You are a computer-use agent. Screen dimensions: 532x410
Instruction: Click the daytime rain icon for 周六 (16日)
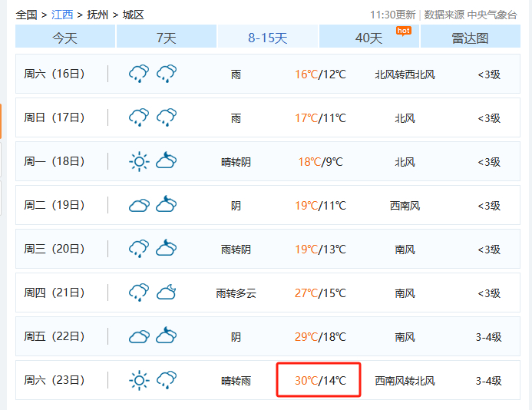click(x=139, y=73)
